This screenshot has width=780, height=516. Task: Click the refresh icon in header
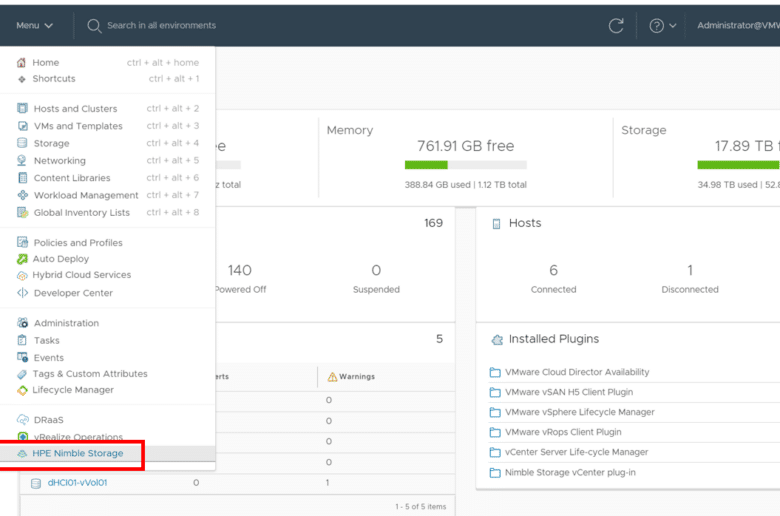(616, 25)
